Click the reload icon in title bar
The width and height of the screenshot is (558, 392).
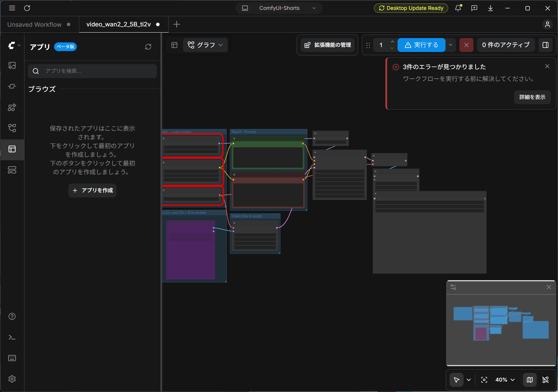[x=27, y=8]
